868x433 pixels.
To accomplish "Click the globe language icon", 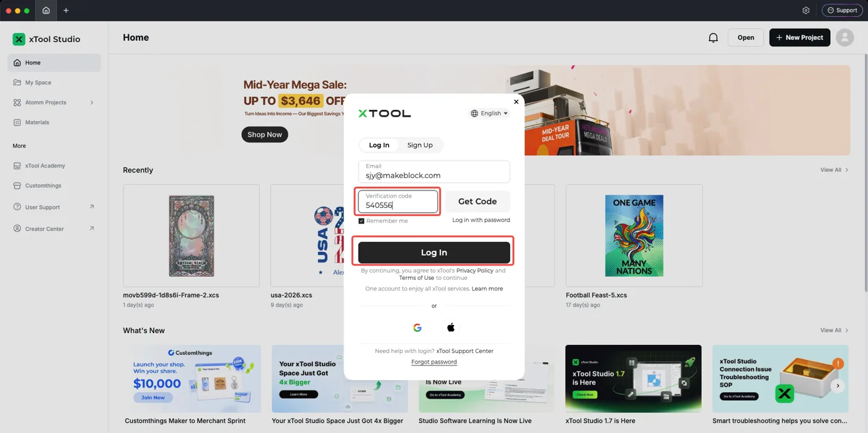I will click(475, 114).
